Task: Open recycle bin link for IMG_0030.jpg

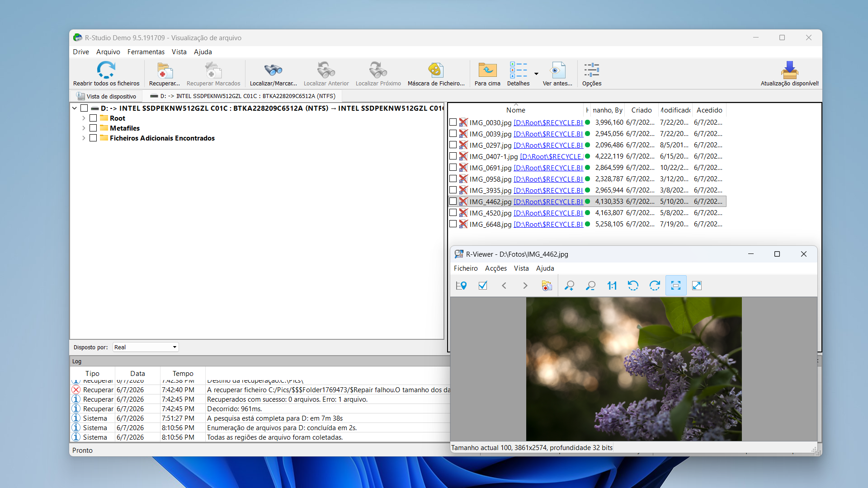Action: [548, 122]
